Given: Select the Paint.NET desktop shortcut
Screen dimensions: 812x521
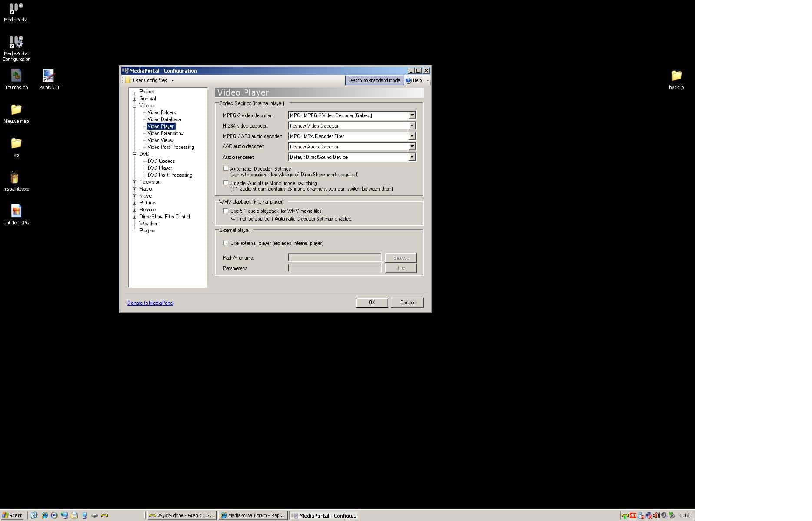Looking at the screenshot, I should click(x=49, y=79).
